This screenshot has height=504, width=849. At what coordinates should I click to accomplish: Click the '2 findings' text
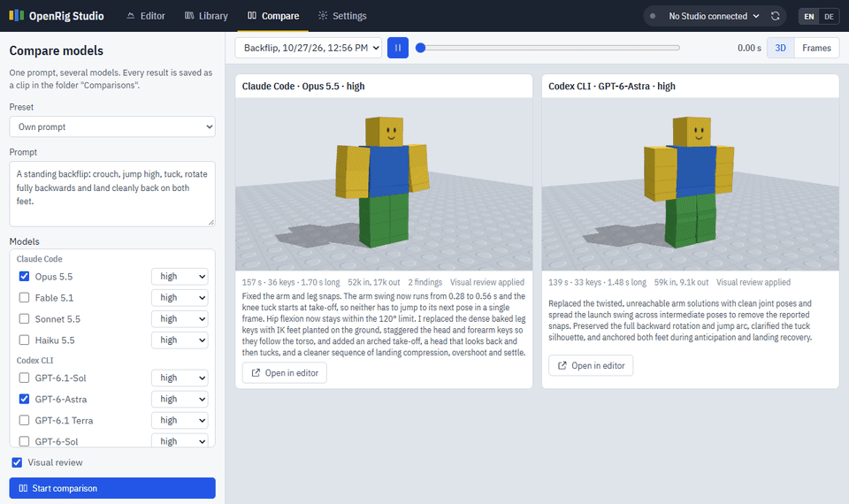pyautogui.click(x=425, y=282)
